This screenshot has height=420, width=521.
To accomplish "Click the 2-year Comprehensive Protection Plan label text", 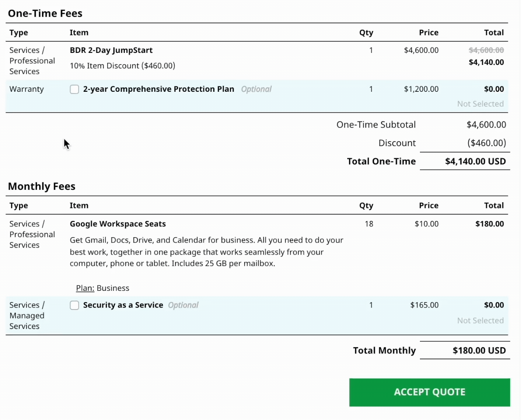I will coord(159,89).
